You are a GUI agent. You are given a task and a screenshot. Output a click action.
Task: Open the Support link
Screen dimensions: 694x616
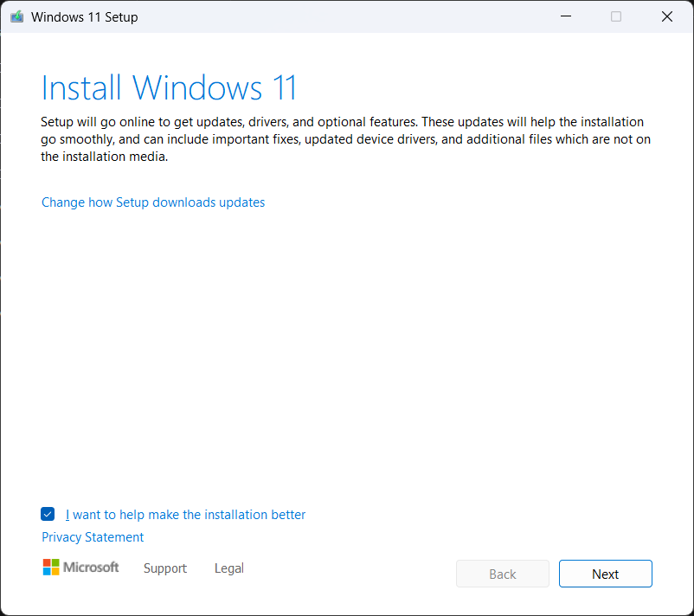click(165, 568)
